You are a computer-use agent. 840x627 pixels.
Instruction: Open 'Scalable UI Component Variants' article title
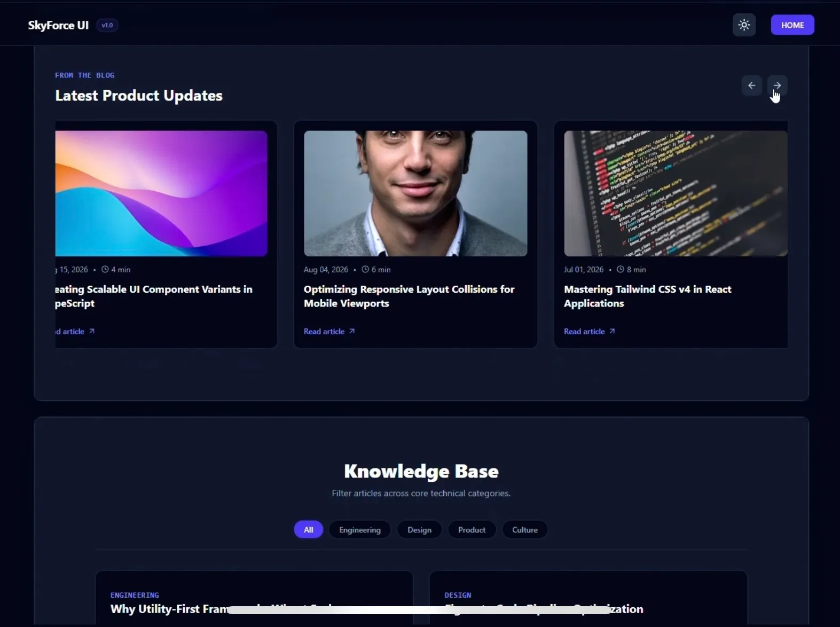[154, 296]
